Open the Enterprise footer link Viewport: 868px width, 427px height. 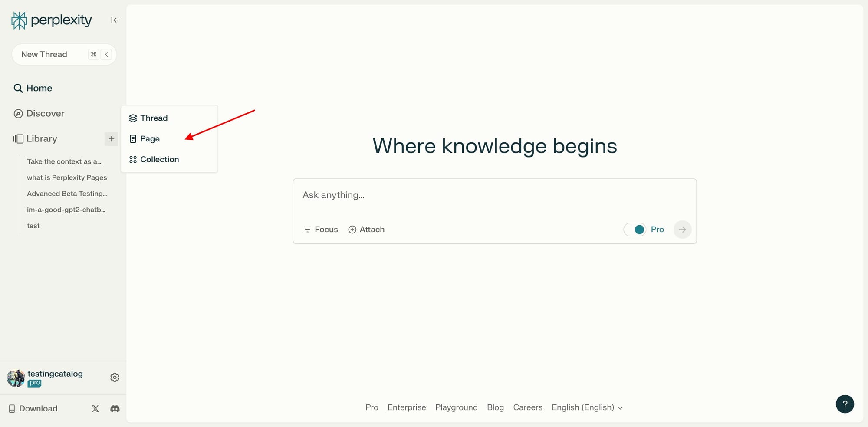coord(407,407)
